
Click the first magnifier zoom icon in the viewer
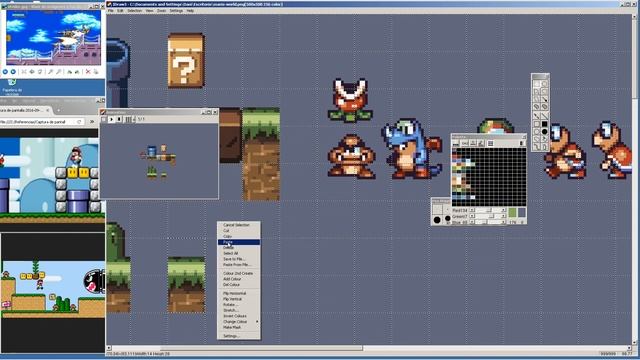coord(51,72)
